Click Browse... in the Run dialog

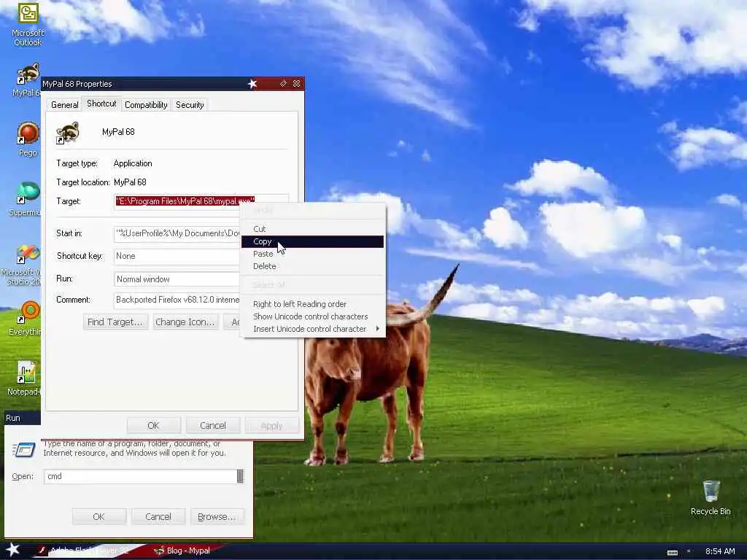[217, 517]
